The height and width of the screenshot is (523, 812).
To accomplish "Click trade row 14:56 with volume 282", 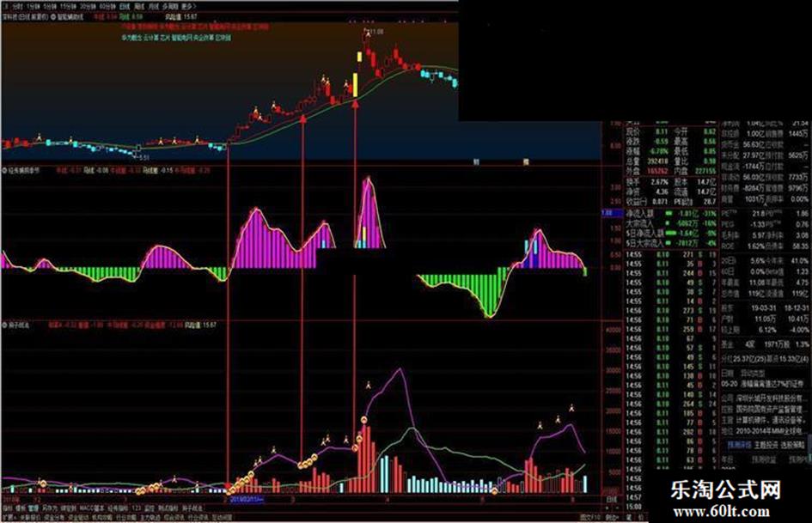I will (671, 432).
